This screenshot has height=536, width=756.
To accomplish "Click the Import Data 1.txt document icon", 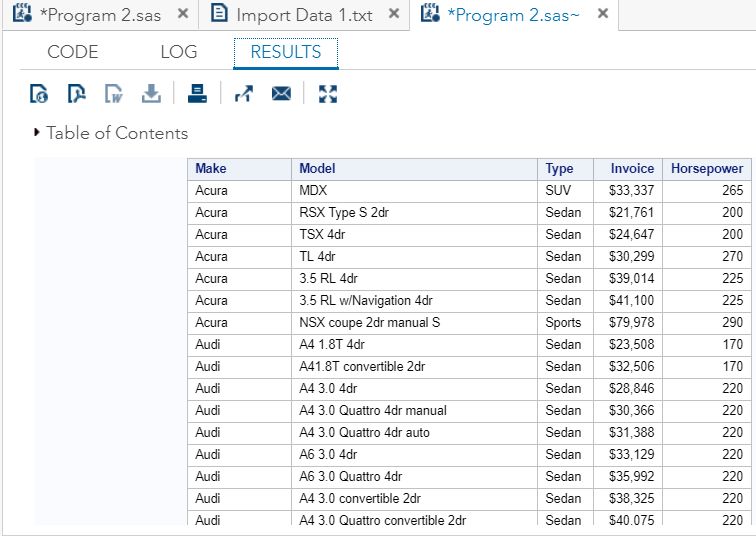I will (x=219, y=13).
